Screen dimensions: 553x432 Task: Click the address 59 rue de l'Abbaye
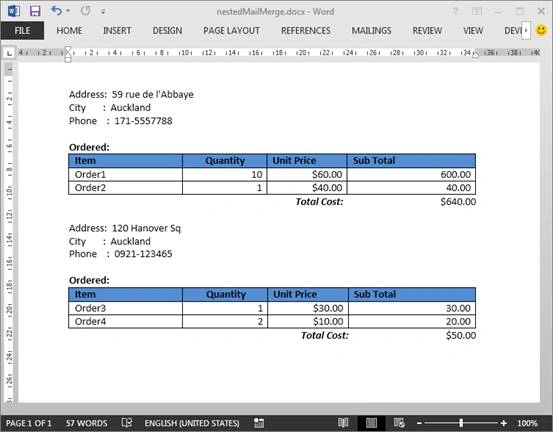click(153, 95)
